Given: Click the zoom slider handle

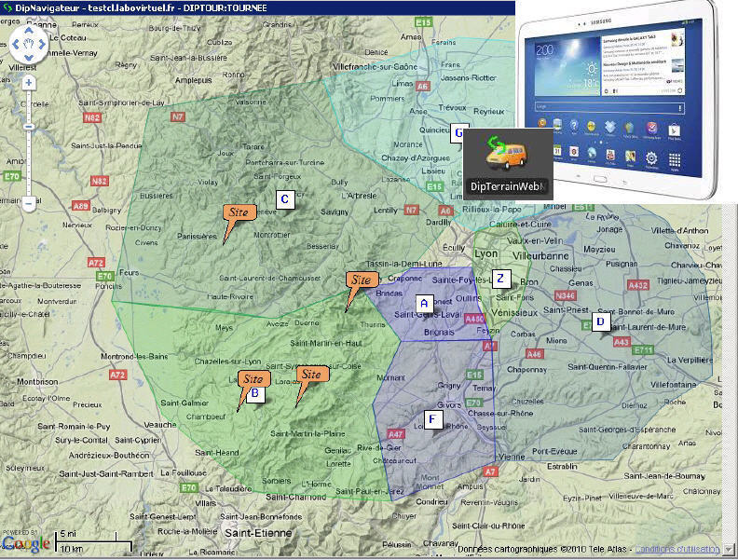Looking at the screenshot, I should (x=29, y=127).
